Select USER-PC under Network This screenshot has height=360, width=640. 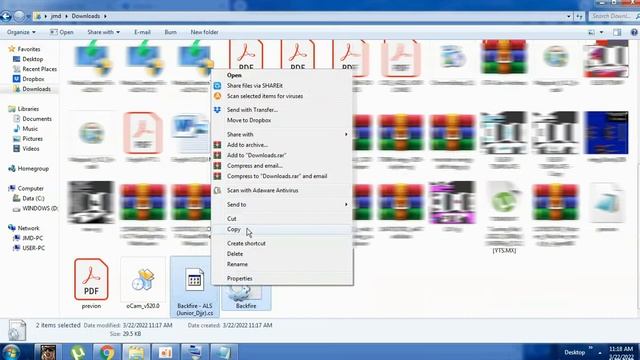(x=33, y=248)
